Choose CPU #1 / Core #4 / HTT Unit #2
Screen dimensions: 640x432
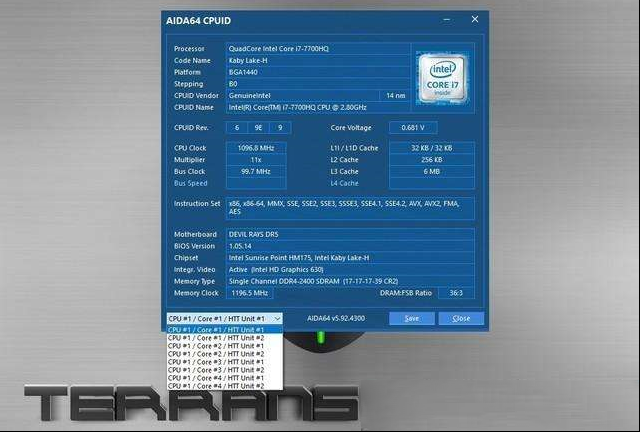click(224, 386)
